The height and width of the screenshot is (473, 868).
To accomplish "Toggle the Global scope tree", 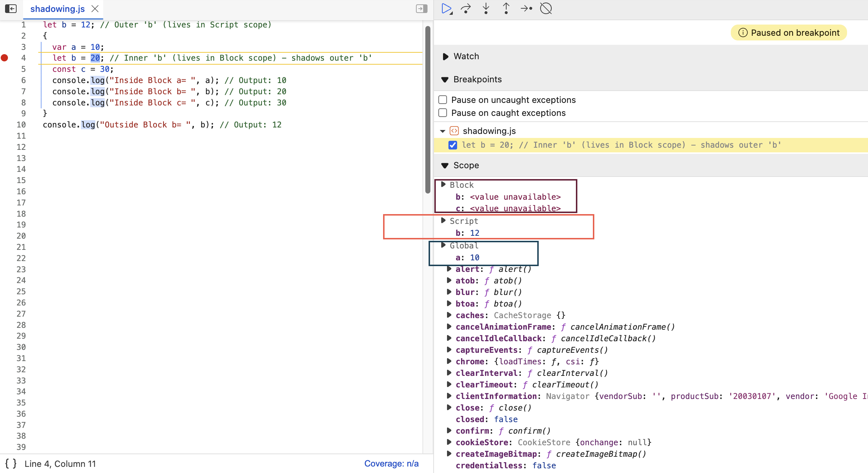I will [x=443, y=245].
